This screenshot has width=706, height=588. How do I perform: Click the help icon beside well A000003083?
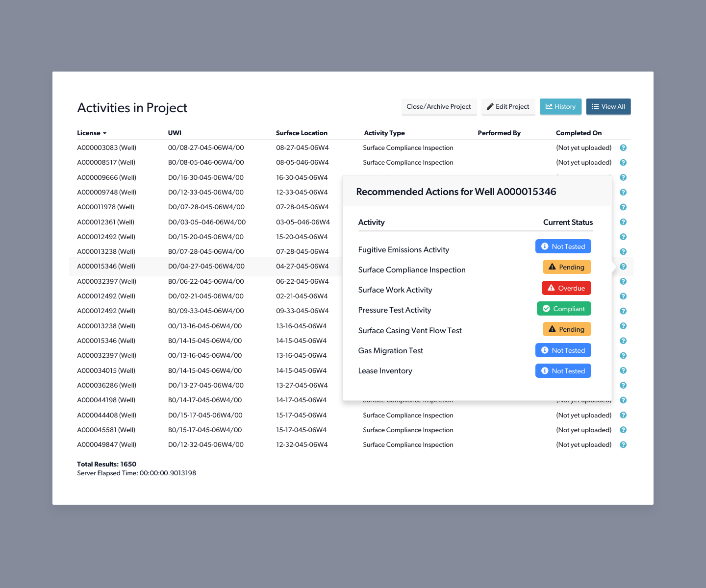[623, 147]
